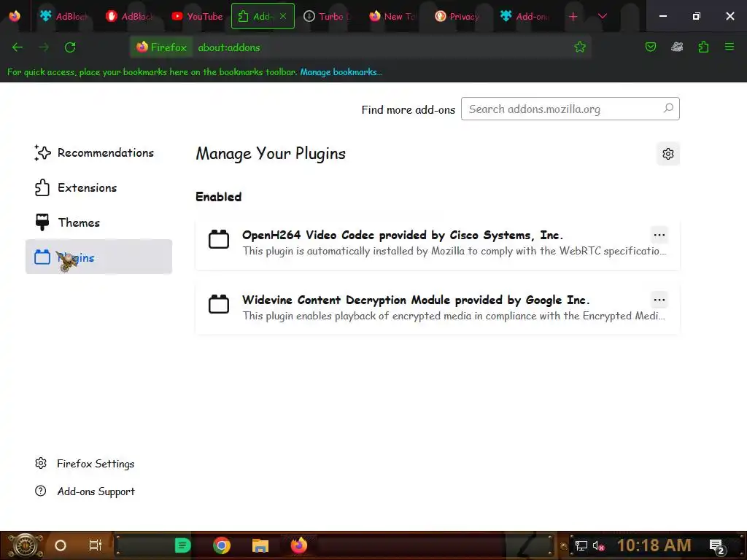The width and height of the screenshot is (747, 560).
Task: Open a new tab with plus button
Action: [573, 17]
